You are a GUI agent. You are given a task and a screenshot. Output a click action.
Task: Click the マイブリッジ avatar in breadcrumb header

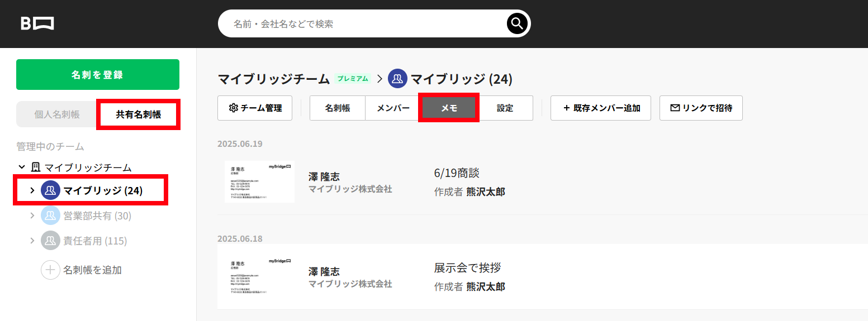(x=397, y=79)
